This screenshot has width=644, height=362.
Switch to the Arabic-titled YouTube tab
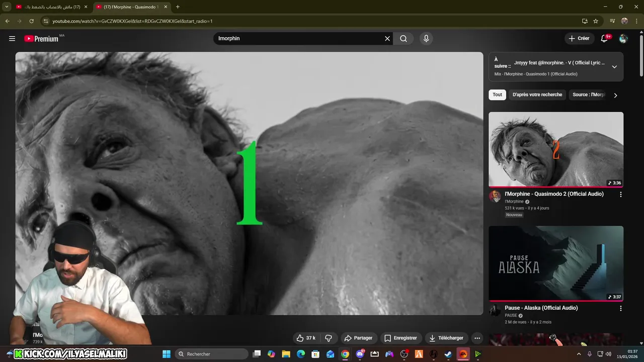(53, 7)
